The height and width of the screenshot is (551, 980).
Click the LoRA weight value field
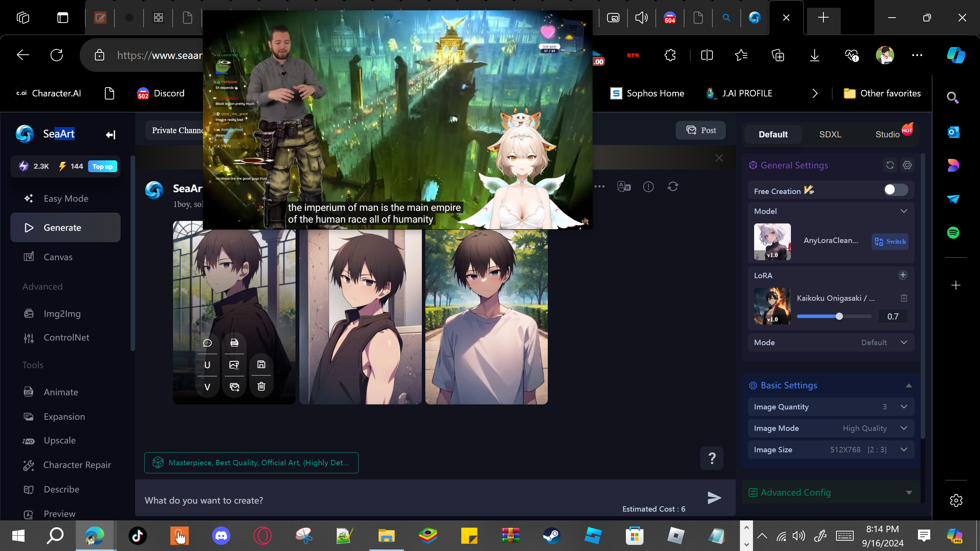pos(893,316)
